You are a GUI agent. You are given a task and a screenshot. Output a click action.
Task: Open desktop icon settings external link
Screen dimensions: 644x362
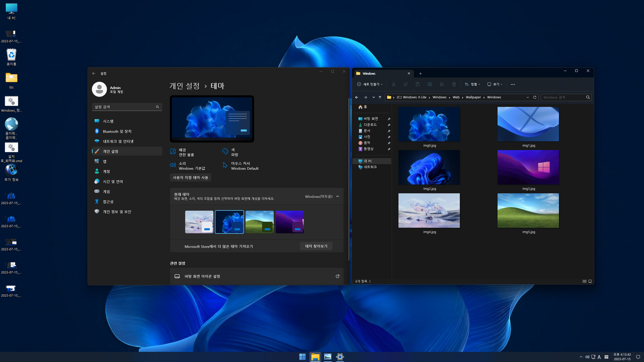click(x=337, y=276)
